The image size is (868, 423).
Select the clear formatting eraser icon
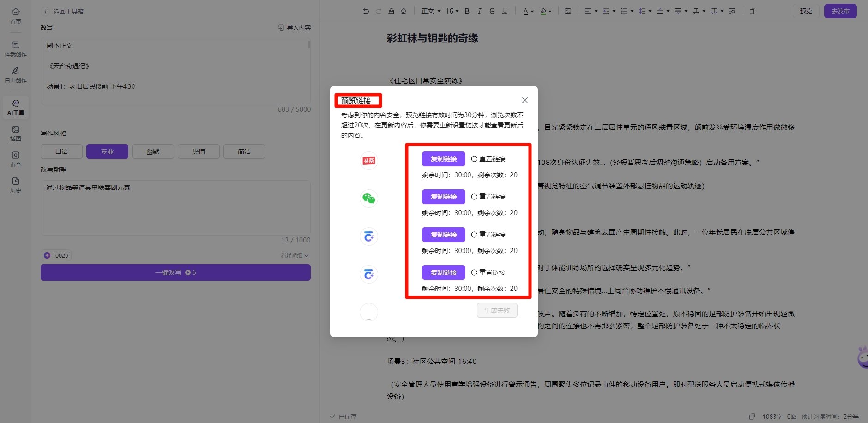click(x=403, y=11)
